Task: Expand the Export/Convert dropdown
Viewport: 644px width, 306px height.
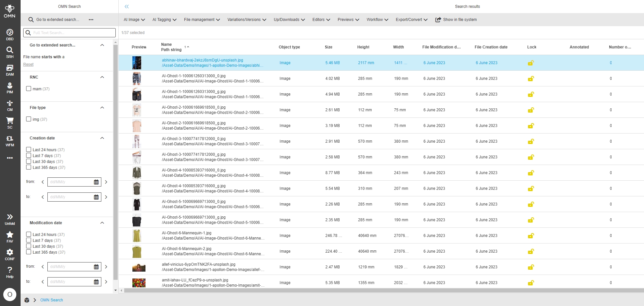Action: [411, 20]
